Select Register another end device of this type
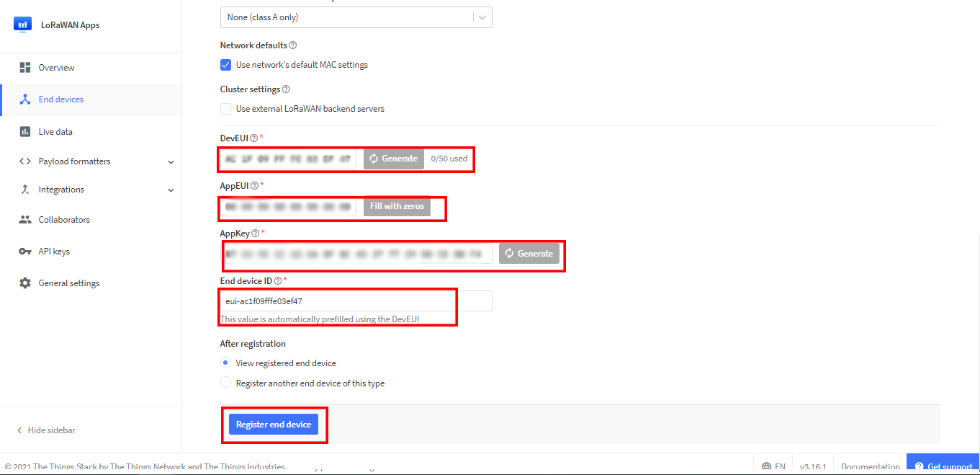This screenshot has height=475, width=980. pyautogui.click(x=225, y=383)
